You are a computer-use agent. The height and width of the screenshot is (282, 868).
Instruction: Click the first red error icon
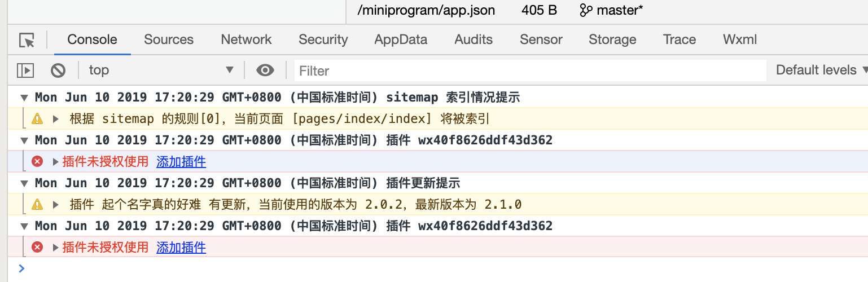(37, 162)
